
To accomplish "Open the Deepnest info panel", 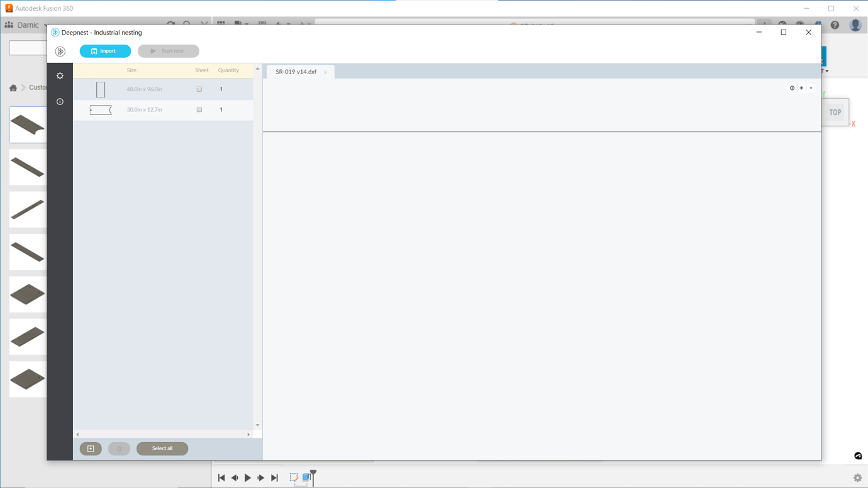I will click(x=60, y=101).
